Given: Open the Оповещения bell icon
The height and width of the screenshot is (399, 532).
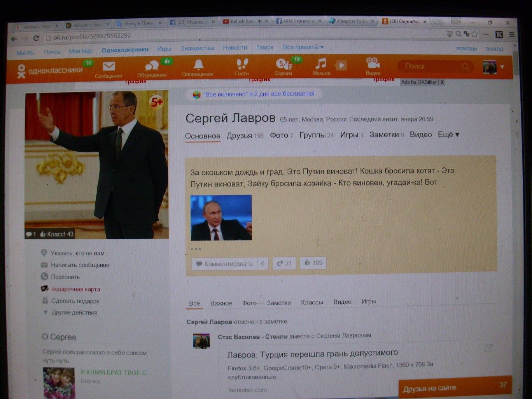Looking at the screenshot, I should [x=198, y=65].
